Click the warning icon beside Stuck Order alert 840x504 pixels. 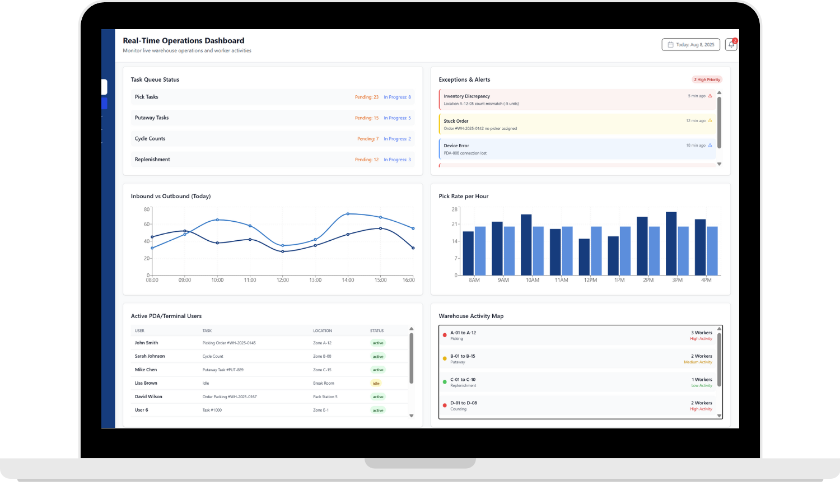pyautogui.click(x=711, y=120)
